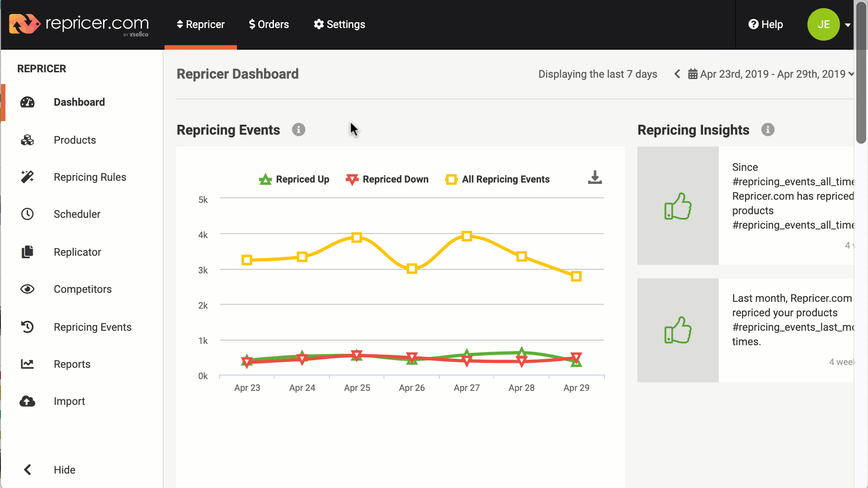Download the Repricing Events chart

coord(595,178)
